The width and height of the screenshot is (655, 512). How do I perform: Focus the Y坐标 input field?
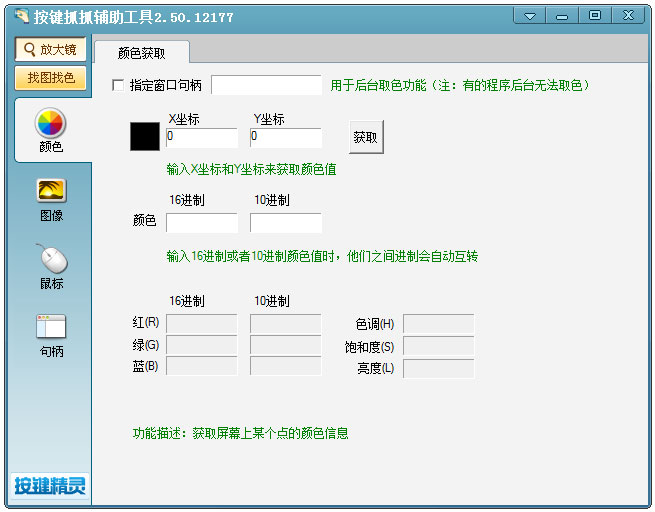[286, 138]
